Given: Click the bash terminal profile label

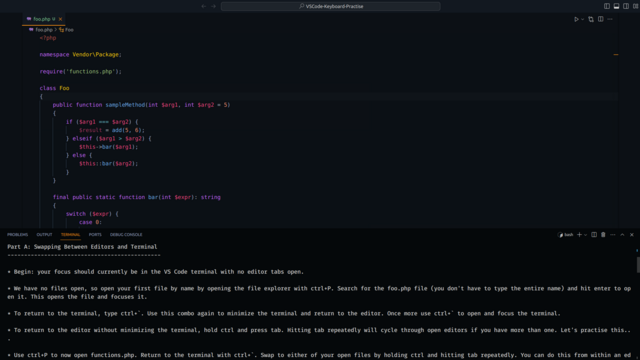Looking at the screenshot, I should pos(566,235).
